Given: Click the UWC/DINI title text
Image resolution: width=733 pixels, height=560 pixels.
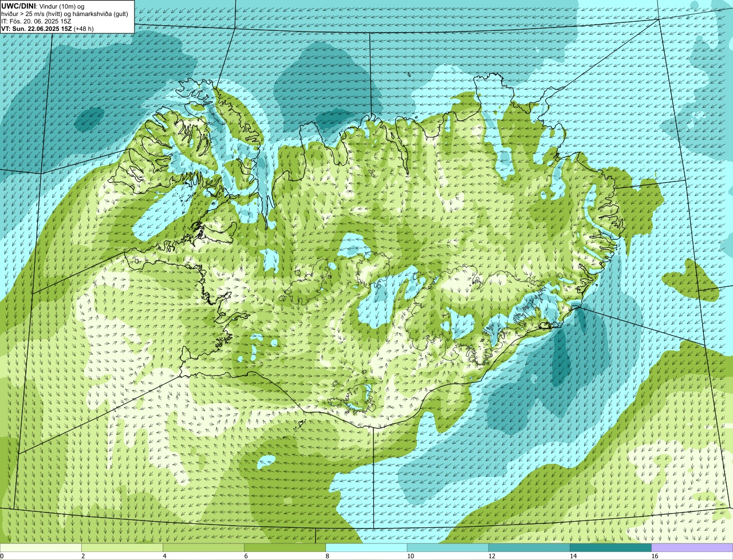Looking at the screenshot, I should tap(19, 6).
